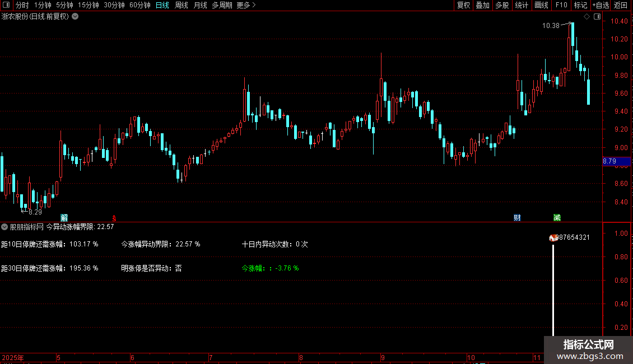This screenshot has width=633, height=364.
Task: Click the 距30日停牌还需涨幅 195.36% text
Action: (x=50, y=268)
